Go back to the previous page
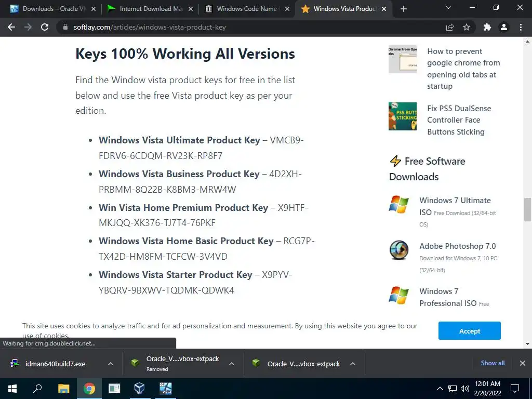The width and height of the screenshot is (532, 399). pos(11,27)
